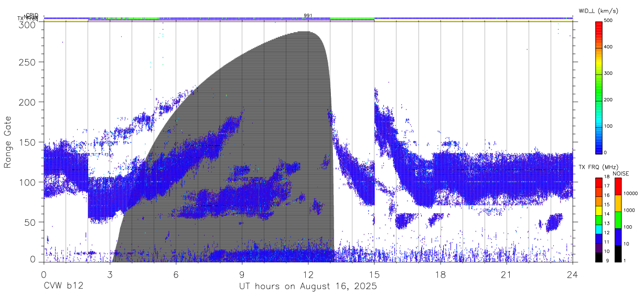This screenshot has width=644, height=297.
Task: Click the '500' tick on the width color bar
Action: click(x=609, y=20)
